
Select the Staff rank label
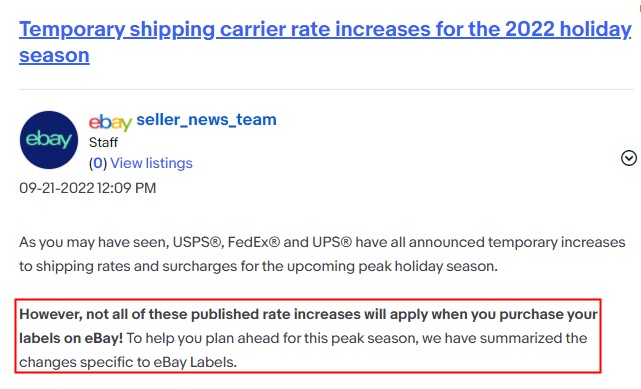103,143
